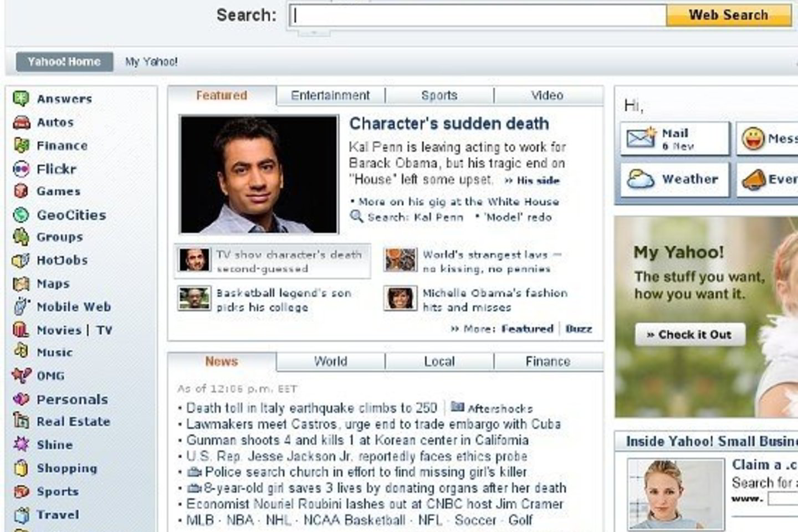
Task: Open the Answers sidebar icon
Action: [21, 99]
